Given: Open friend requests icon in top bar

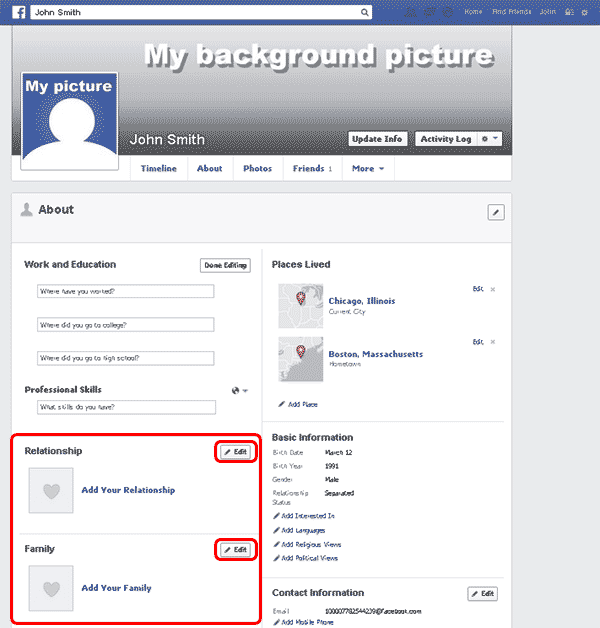Looking at the screenshot, I should 411,12.
